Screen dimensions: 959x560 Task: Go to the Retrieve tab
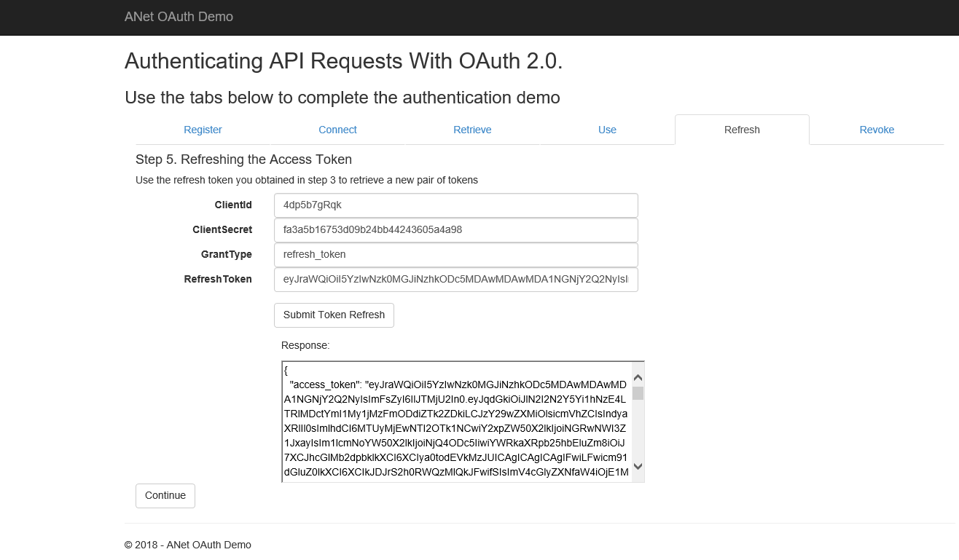(x=472, y=130)
